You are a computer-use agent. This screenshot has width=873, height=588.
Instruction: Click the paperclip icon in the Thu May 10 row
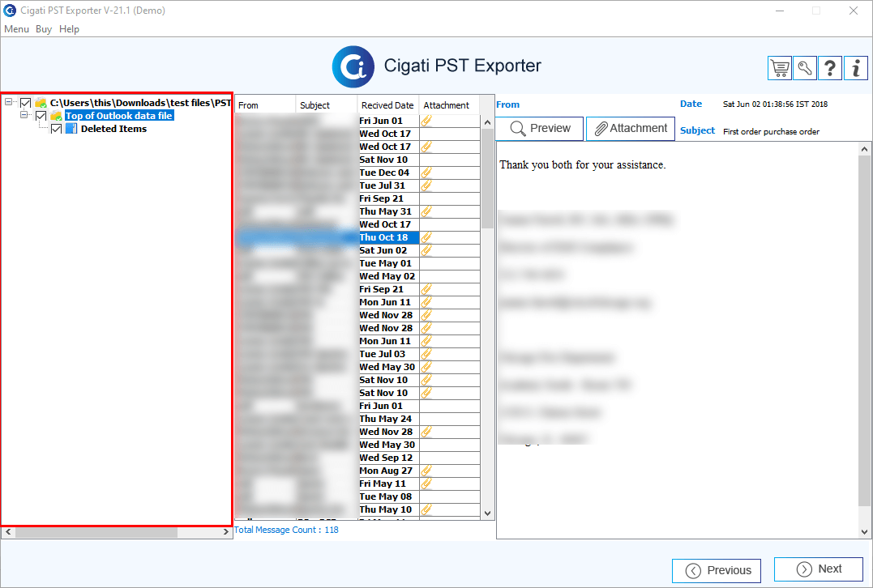426,509
